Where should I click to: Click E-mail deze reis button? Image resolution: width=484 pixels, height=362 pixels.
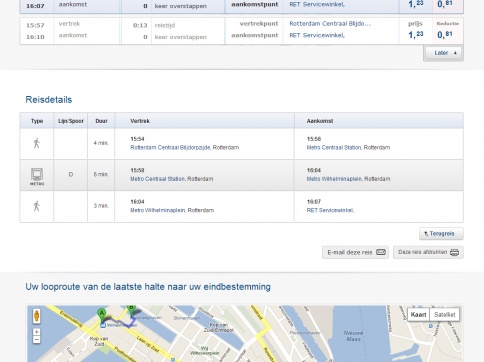click(x=355, y=252)
